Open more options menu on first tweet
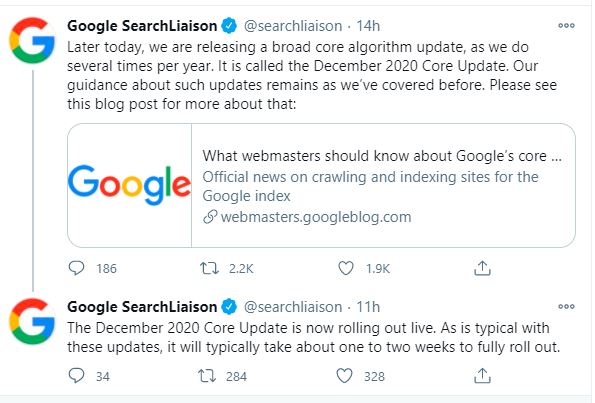This screenshot has width=595, height=403. tap(566, 25)
